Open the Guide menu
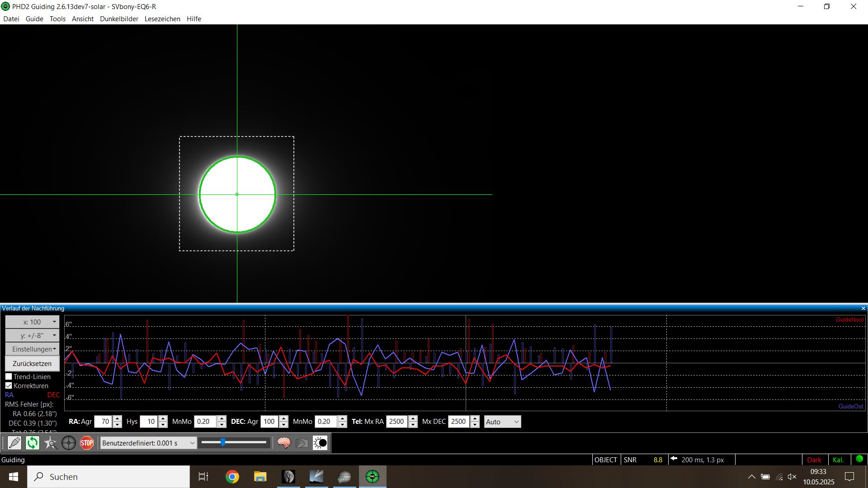The height and width of the screenshot is (488, 868). click(34, 19)
